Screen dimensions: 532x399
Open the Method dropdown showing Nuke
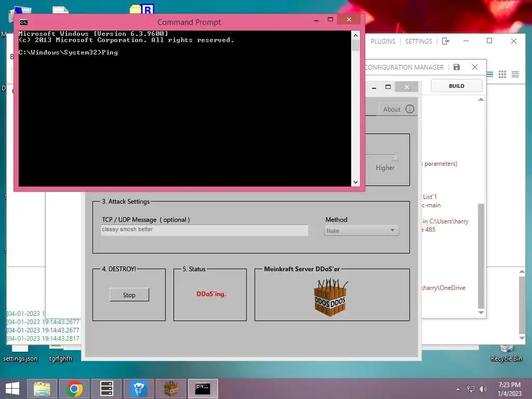coord(362,231)
